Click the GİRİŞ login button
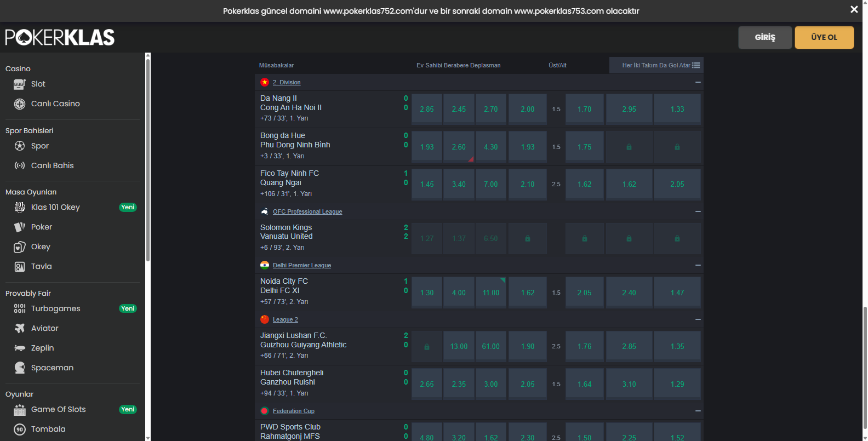This screenshot has width=868, height=441. 765,37
